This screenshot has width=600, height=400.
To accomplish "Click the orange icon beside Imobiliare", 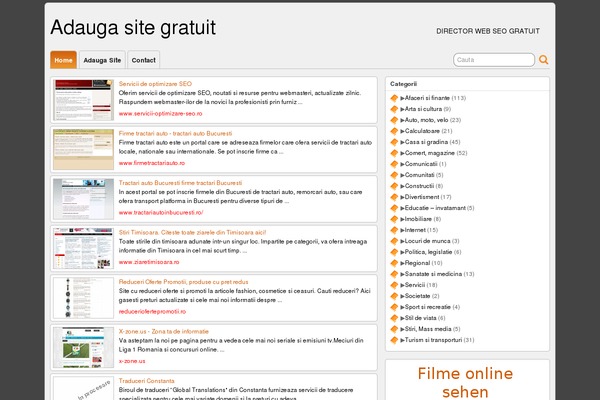I will tap(394, 219).
